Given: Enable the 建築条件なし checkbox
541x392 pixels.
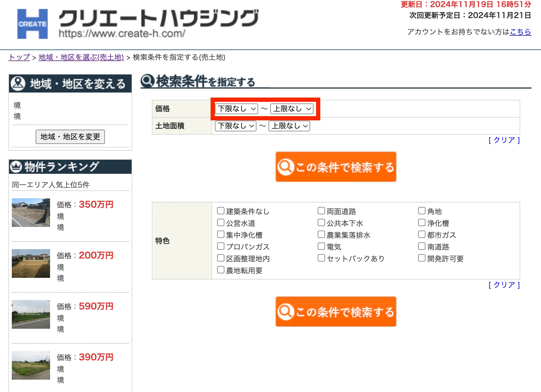Looking at the screenshot, I should coord(220,210).
